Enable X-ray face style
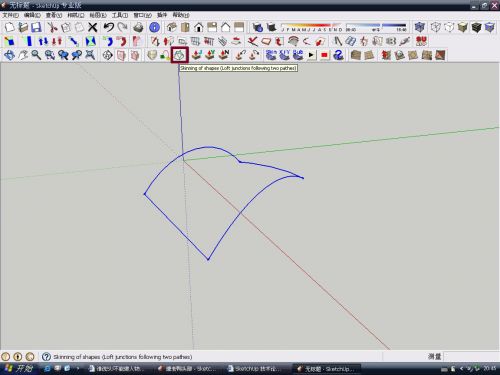Viewport: 500px width, 375px height. click(420, 27)
